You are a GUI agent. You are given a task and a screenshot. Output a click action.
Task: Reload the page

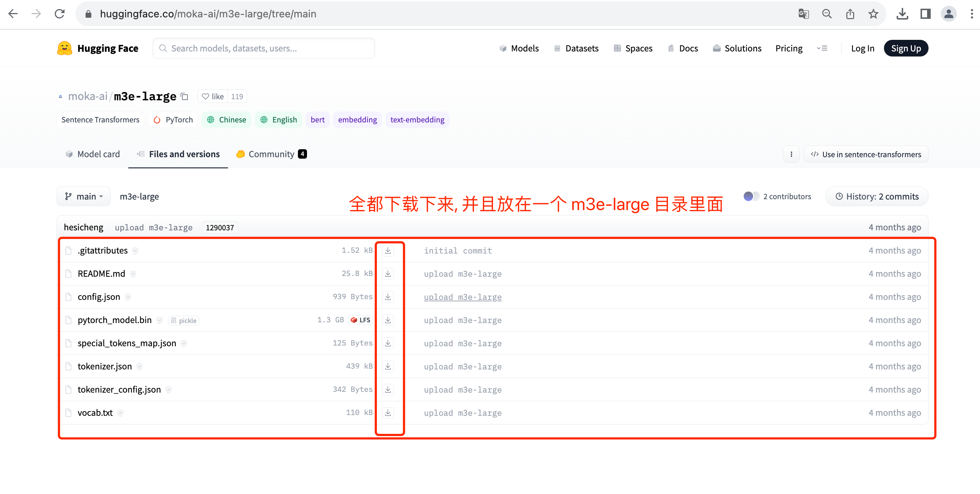coord(60,14)
